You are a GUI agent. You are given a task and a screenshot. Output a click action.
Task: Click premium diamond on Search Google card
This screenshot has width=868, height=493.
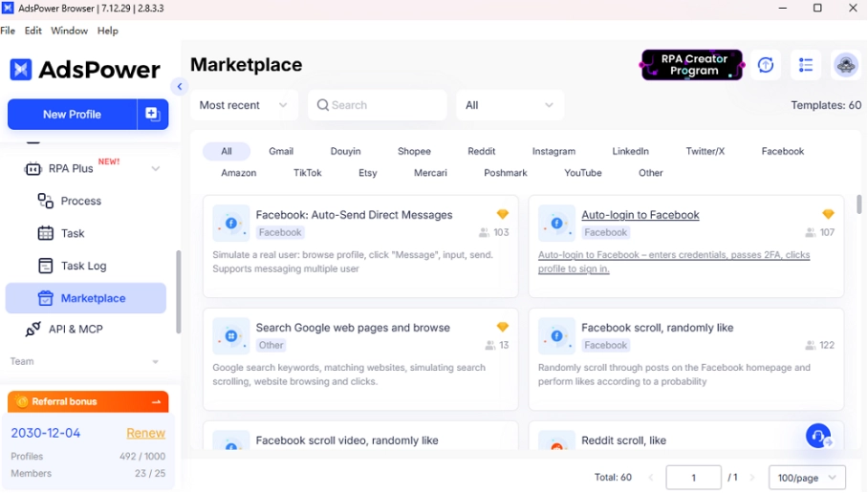[503, 327]
